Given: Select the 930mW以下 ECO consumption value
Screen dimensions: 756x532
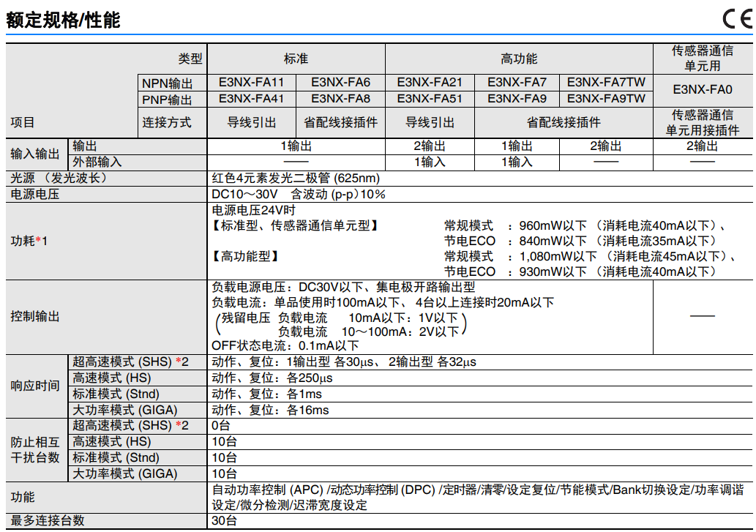Looking at the screenshot, I should click(x=553, y=271).
